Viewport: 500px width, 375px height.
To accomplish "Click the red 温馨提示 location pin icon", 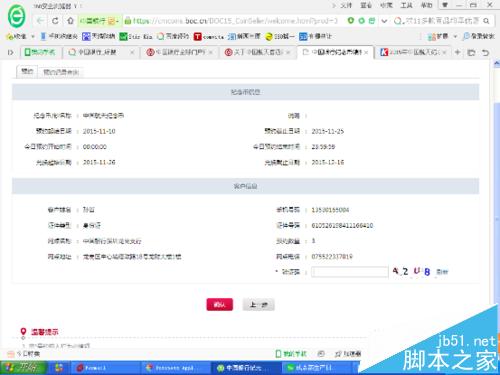I will tap(23, 332).
